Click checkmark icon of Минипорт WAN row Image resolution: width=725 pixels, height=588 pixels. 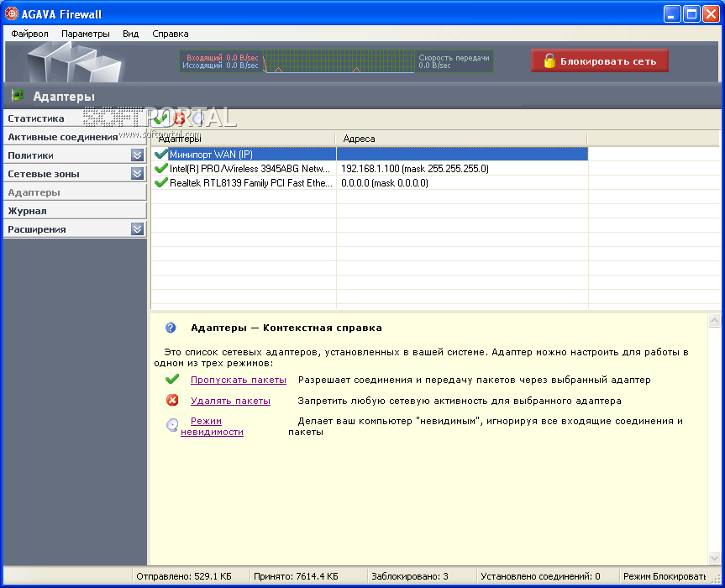[x=161, y=154]
